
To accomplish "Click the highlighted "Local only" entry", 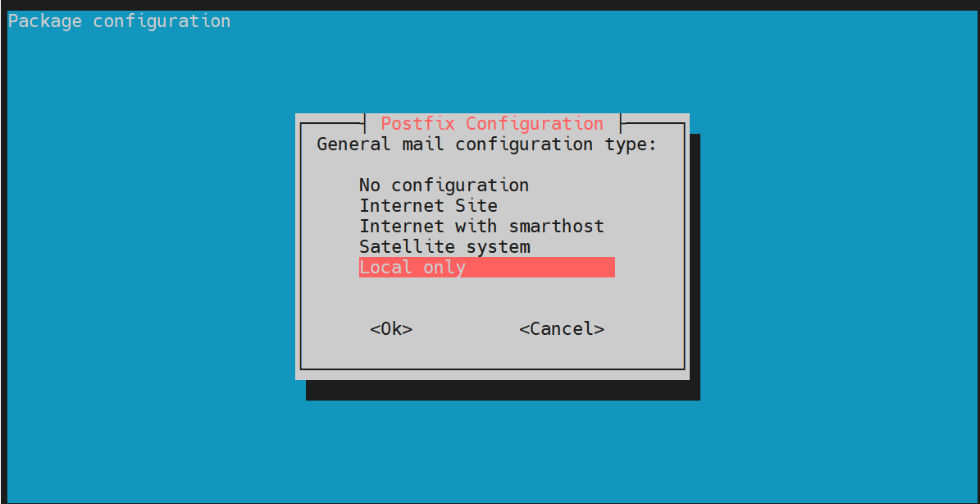I will tap(487, 267).
